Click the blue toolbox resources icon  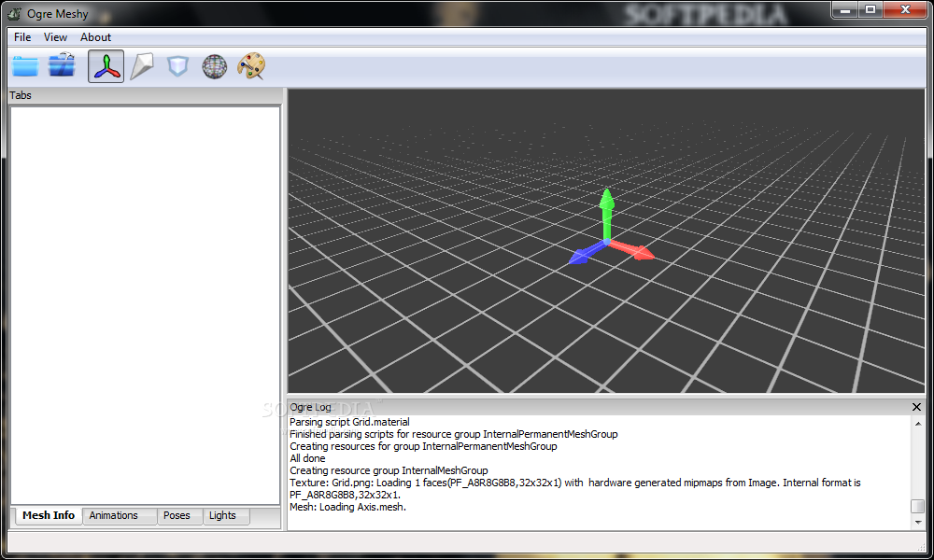62,65
